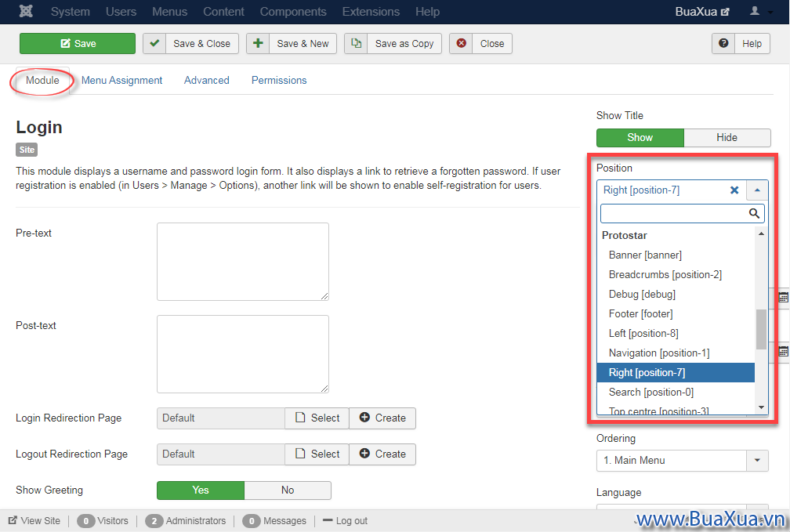Switch to the Permissions tab
The image size is (790, 532).
point(279,80)
